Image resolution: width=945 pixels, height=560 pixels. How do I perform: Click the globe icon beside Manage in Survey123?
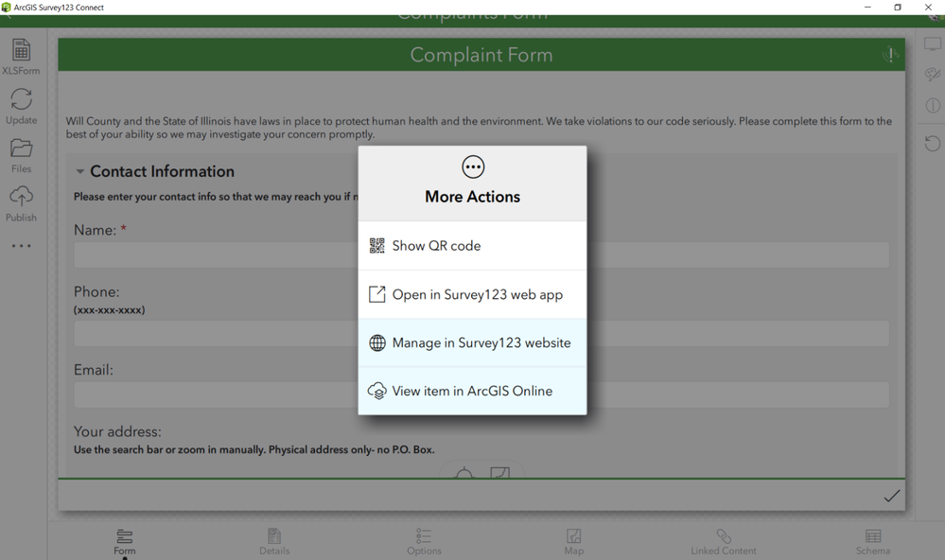pos(377,342)
